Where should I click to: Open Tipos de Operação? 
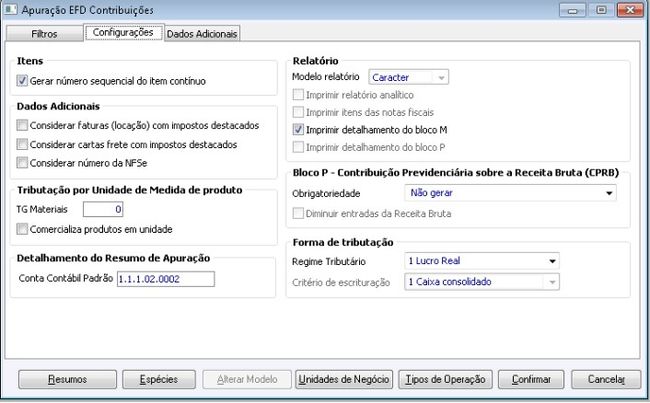(446, 379)
